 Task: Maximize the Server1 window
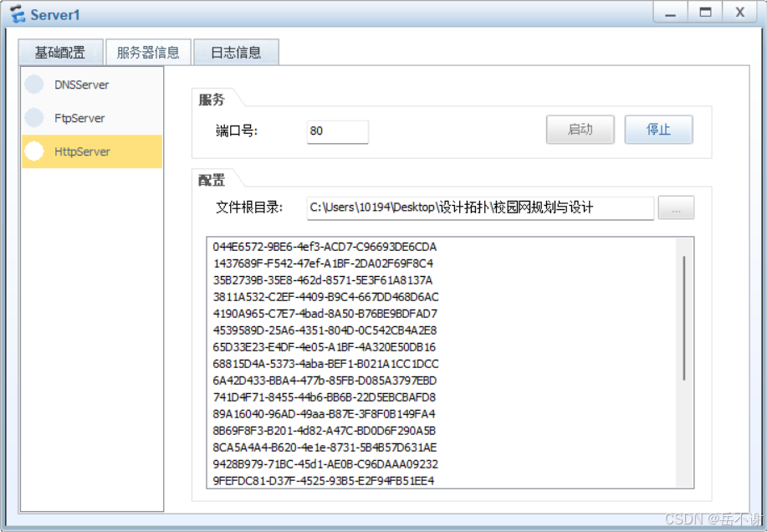(x=705, y=13)
